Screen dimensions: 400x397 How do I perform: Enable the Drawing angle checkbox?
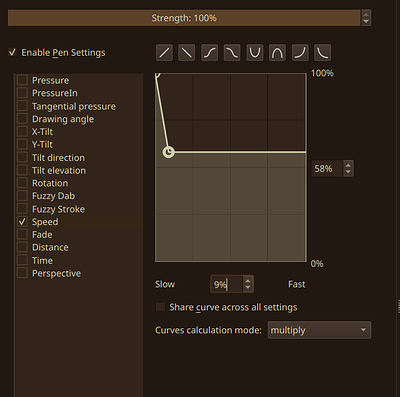tap(22, 119)
